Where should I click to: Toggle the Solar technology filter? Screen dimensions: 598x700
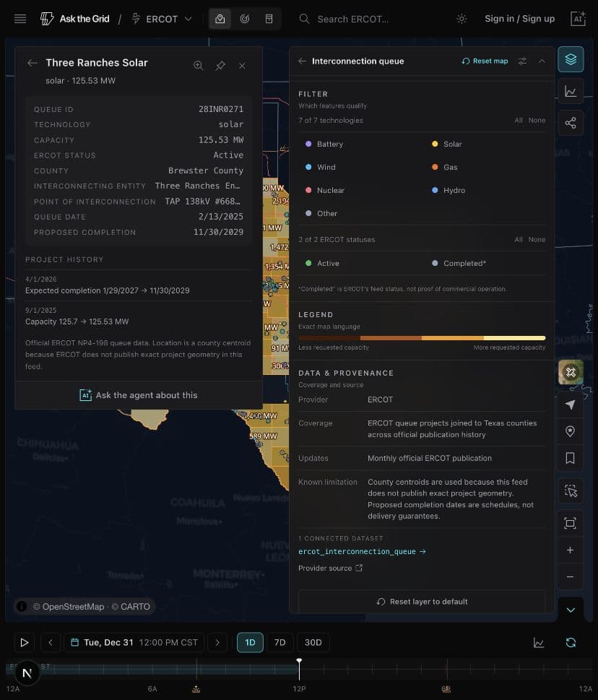[x=447, y=144]
